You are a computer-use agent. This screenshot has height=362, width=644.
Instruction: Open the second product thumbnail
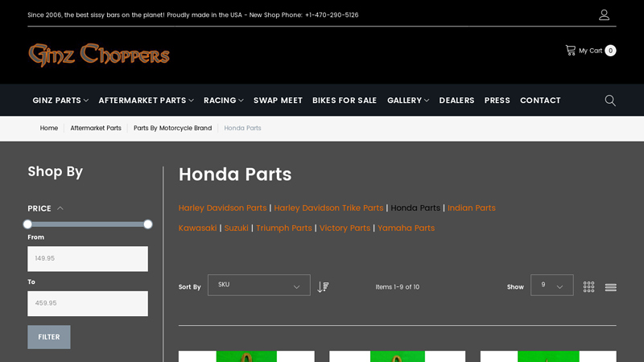(x=397, y=356)
